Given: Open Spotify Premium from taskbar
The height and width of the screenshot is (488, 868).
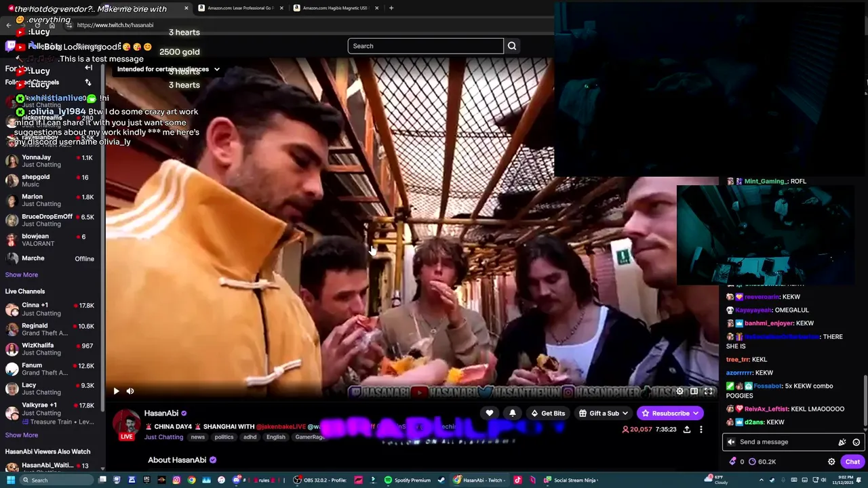Looking at the screenshot, I should click(408, 480).
